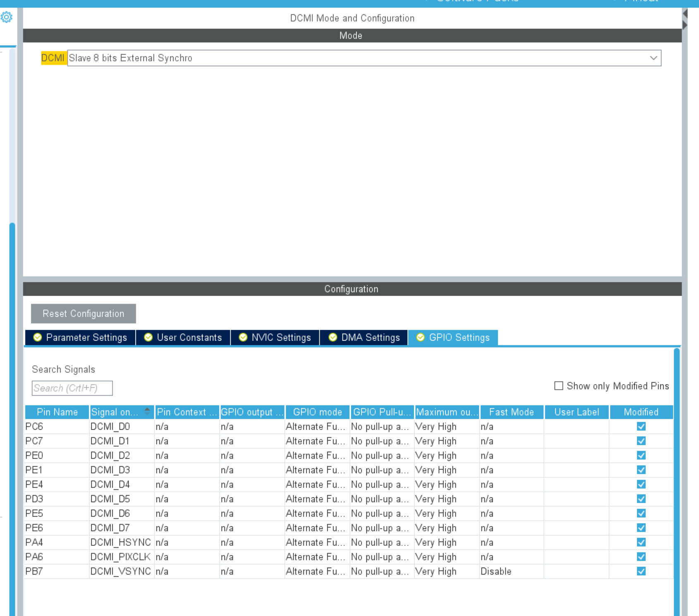Viewport: 699px width, 616px height.
Task: Toggle the Modified checkbox for PD3
Action: click(x=641, y=499)
